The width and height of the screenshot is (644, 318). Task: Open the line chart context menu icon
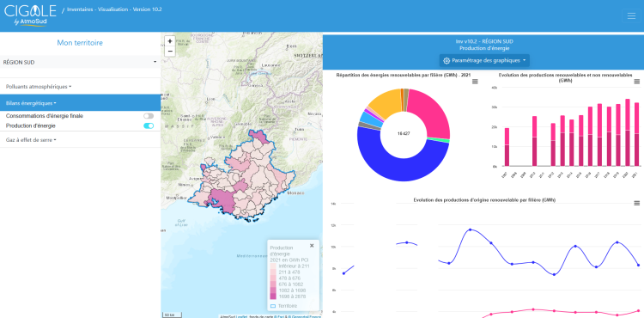point(636,203)
